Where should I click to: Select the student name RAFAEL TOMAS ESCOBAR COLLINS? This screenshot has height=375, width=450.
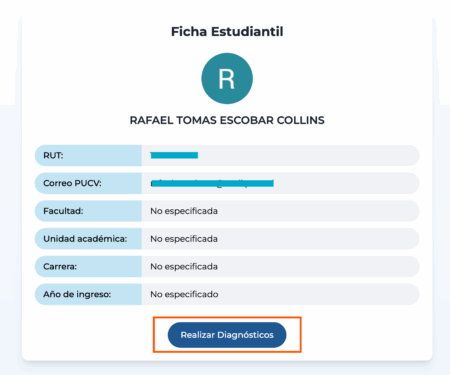[227, 120]
